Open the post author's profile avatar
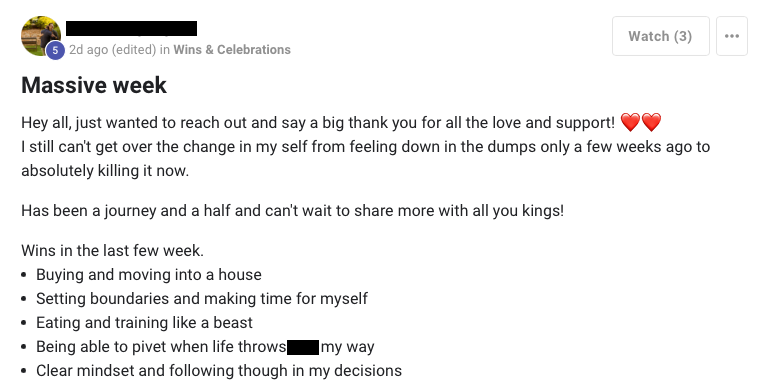771x389 pixels. (41, 35)
